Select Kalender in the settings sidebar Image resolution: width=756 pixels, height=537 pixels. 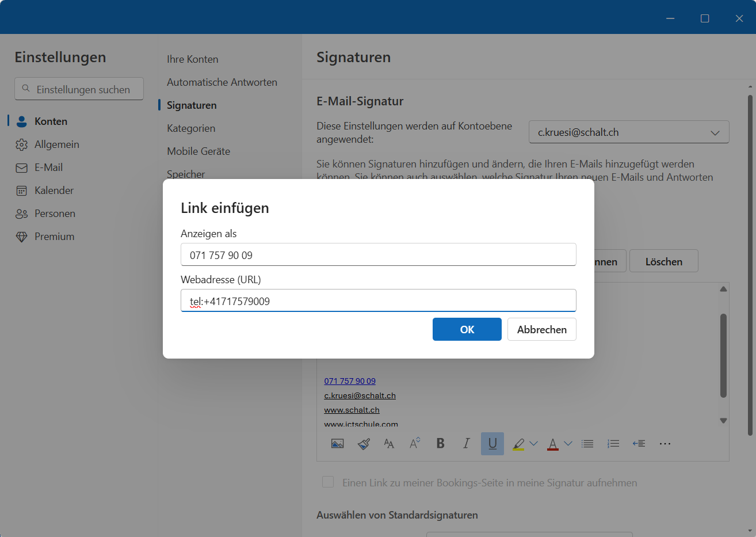click(x=54, y=191)
